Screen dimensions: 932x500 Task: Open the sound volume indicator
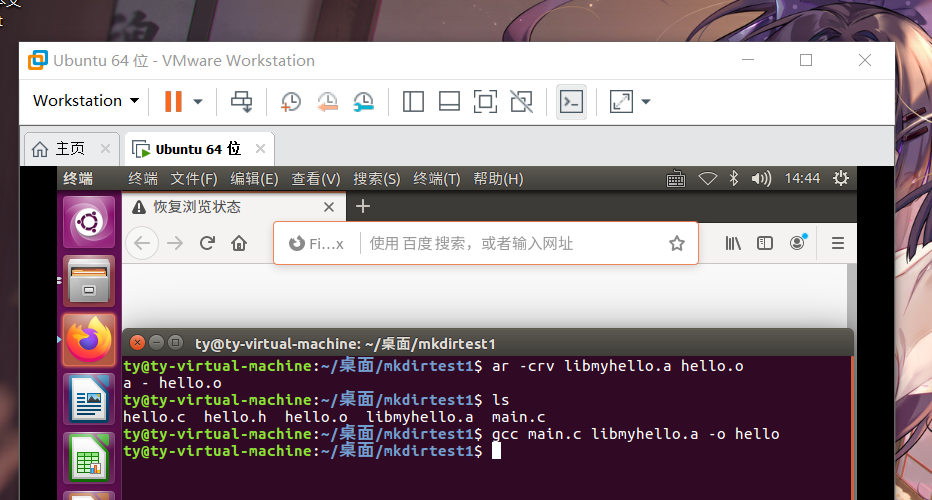coord(761,178)
